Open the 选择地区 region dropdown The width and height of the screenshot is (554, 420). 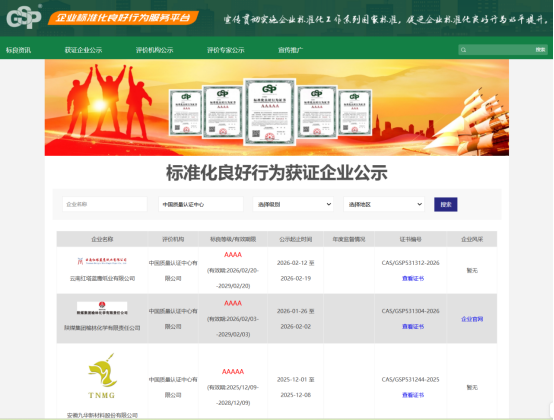[x=384, y=205]
